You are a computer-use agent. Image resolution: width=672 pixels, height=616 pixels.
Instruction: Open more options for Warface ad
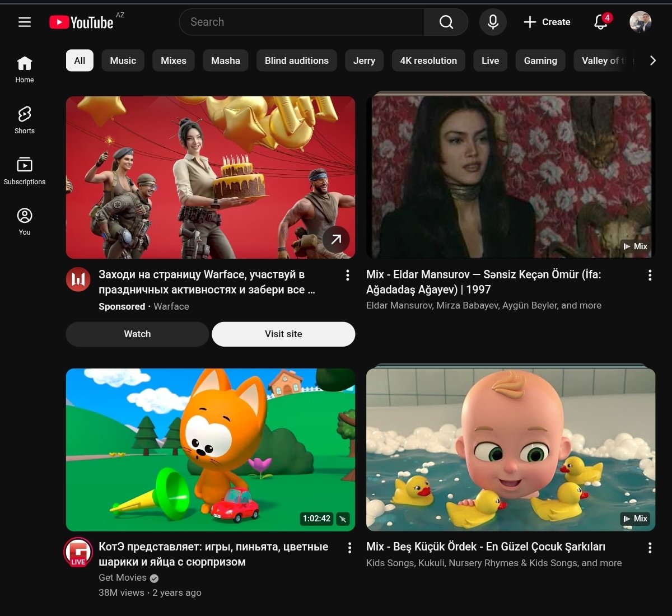click(x=348, y=275)
